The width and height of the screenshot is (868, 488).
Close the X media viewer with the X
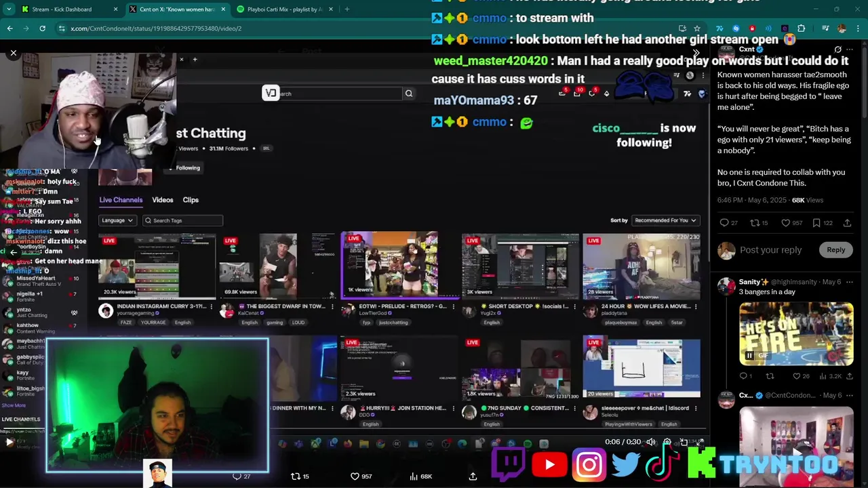click(x=13, y=53)
